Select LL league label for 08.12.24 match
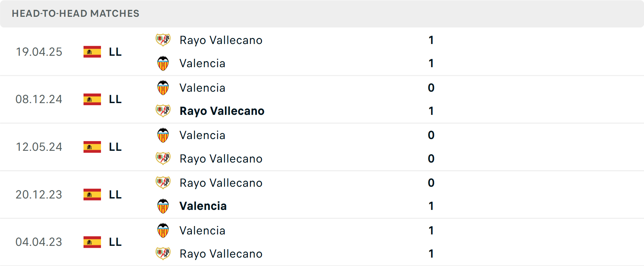 [x=115, y=99]
